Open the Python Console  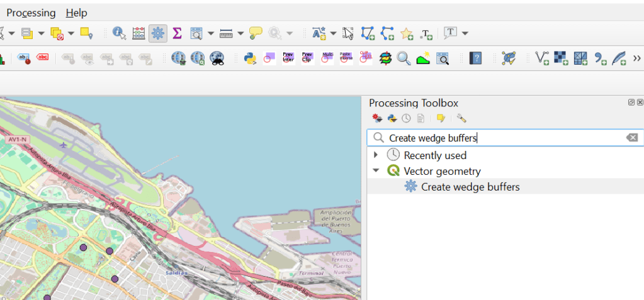[250, 58]
